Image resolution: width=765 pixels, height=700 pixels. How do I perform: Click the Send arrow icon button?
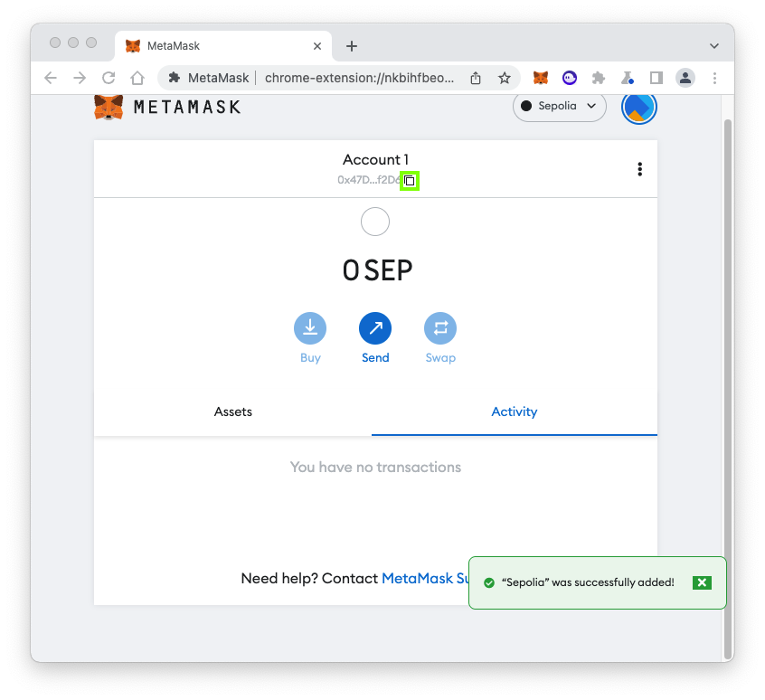click(375, 327)
